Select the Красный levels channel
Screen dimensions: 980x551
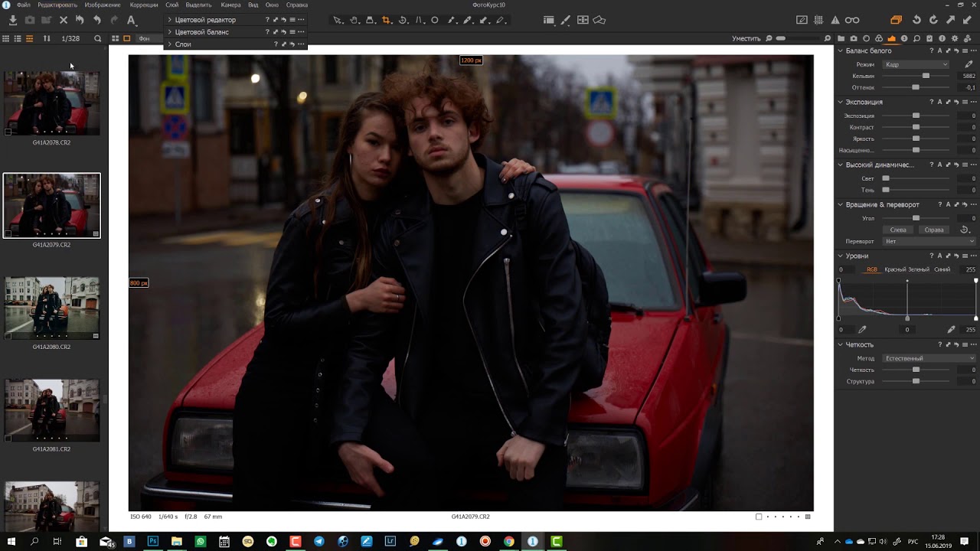coord(896,269)
